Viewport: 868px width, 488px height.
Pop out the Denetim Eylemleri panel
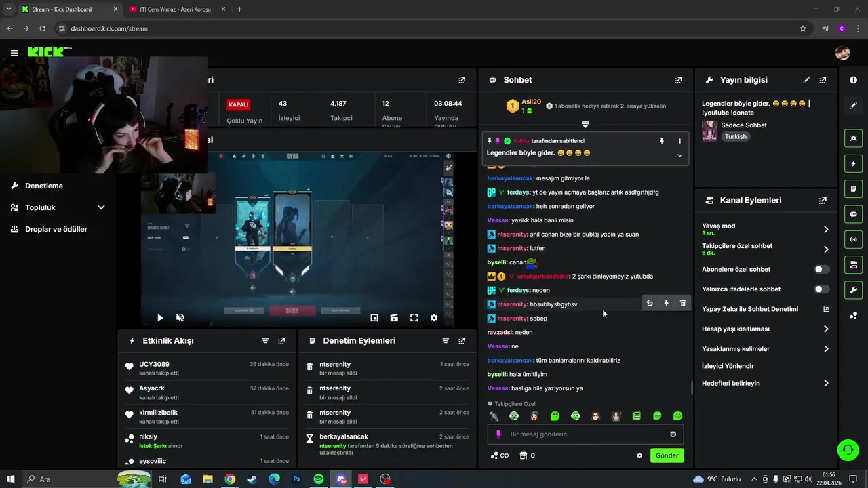(462, 341)
